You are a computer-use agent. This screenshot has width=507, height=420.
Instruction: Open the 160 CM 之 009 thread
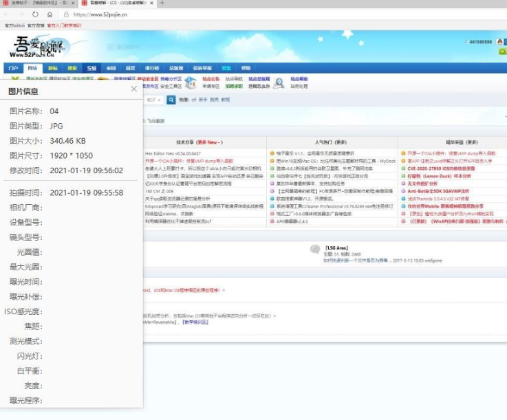click(x=160, y=191)
